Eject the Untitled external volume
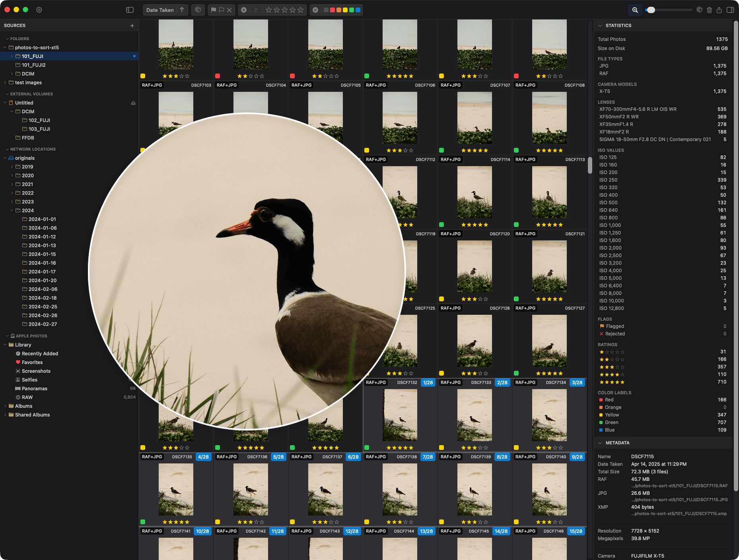739x560 pixels. pos(133,103)
